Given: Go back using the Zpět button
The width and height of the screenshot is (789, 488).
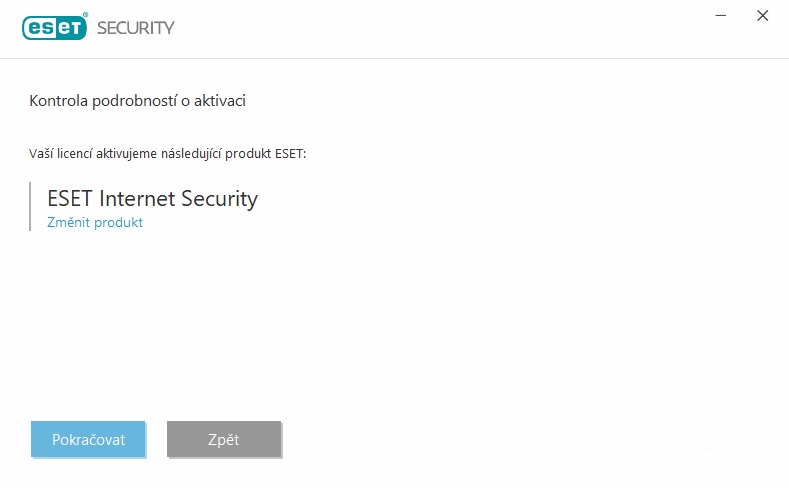Looking at the screenshot, I should tap(224, 439).
